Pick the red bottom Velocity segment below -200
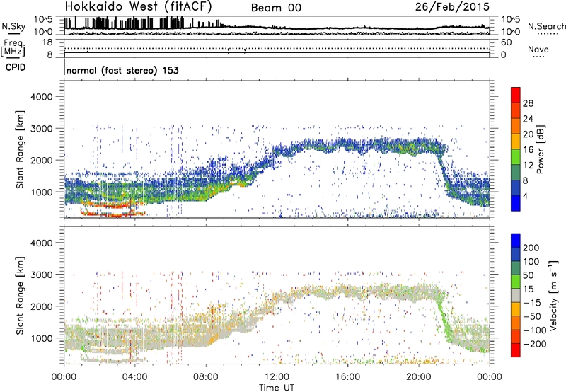Screen dimensions: 566x392 tap(516, 350)
